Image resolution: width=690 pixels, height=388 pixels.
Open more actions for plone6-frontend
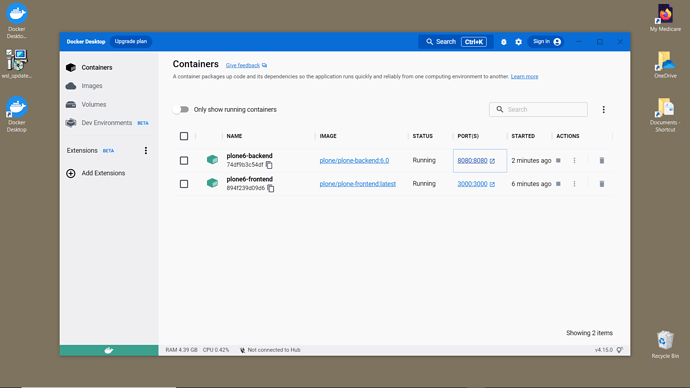click(x=574, y=184)
